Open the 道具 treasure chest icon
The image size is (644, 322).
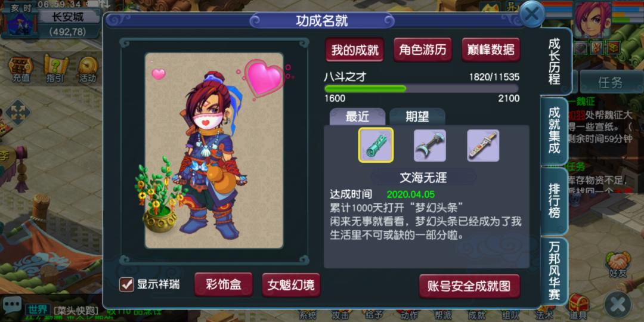(578, 306)
